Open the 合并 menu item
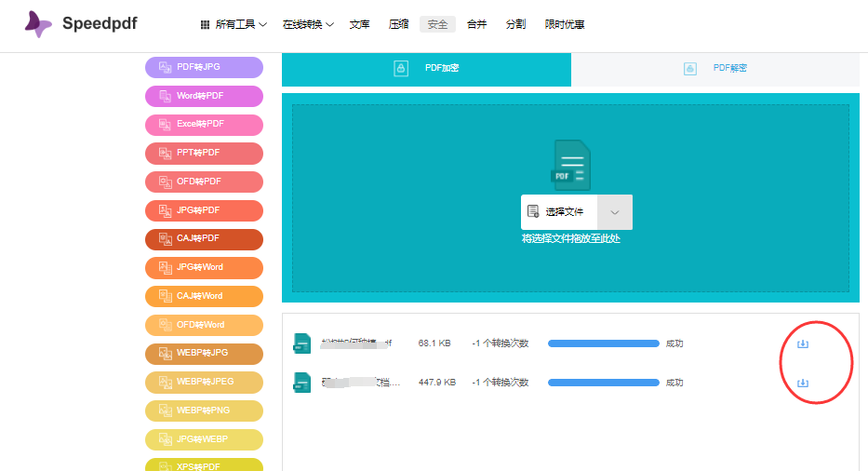 tap(476, 24)
